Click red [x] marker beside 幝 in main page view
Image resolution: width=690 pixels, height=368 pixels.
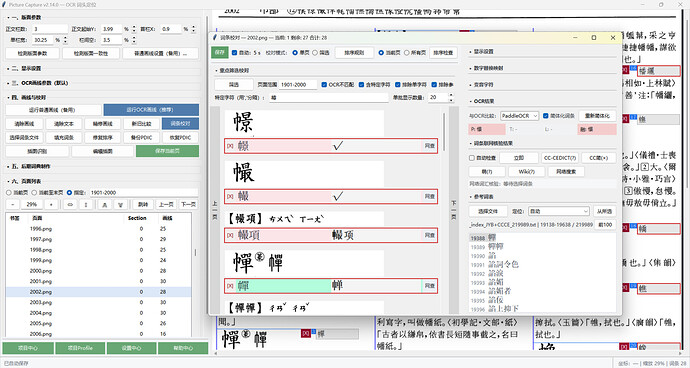click(x=305, y=333)
